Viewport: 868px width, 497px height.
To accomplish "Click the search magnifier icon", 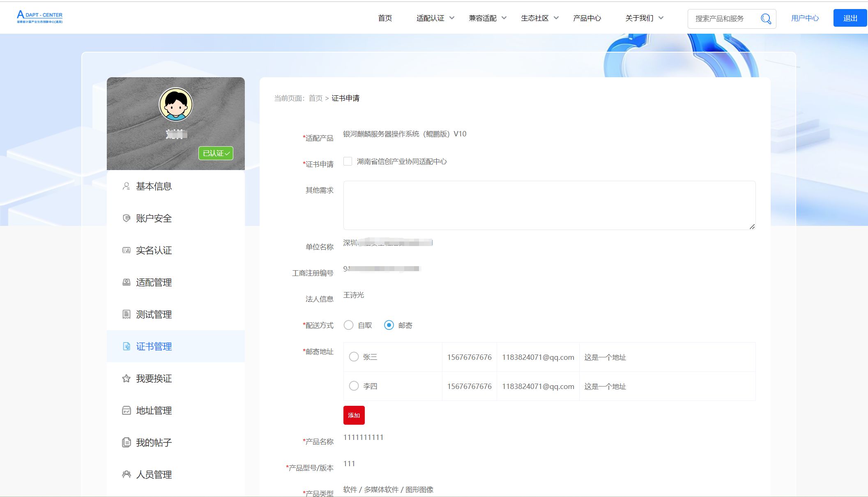I will (766, 18).
